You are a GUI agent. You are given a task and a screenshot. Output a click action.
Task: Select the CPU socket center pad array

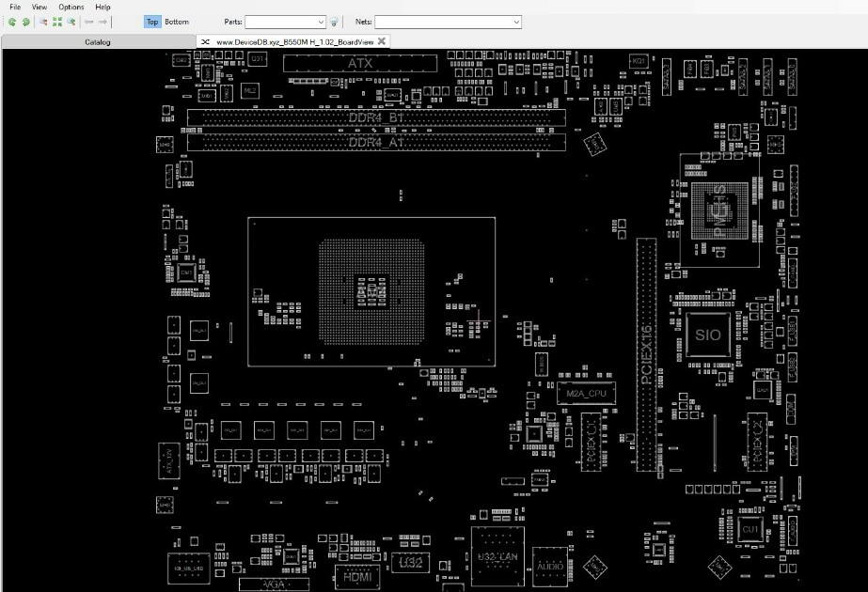click(x=371, y=291)
